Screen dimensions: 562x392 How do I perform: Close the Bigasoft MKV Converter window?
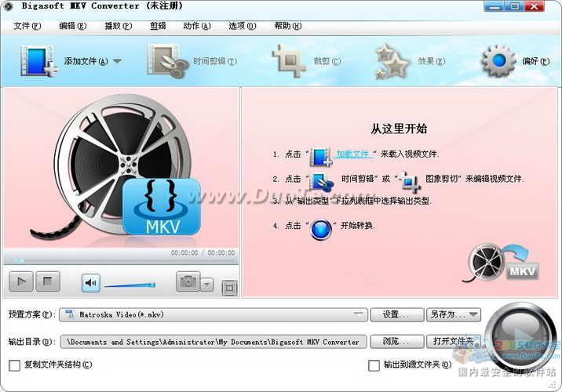click(x=535, y=6)
